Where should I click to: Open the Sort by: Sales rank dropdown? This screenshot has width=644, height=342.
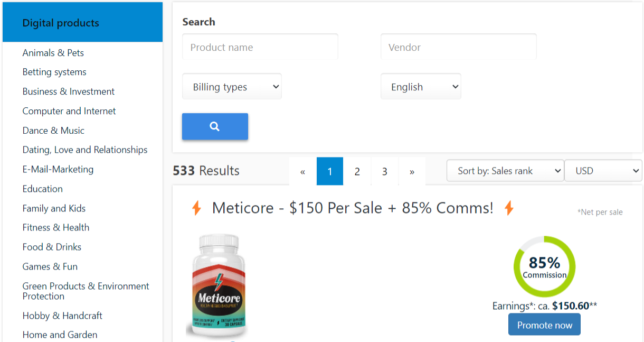click(505, 171)
